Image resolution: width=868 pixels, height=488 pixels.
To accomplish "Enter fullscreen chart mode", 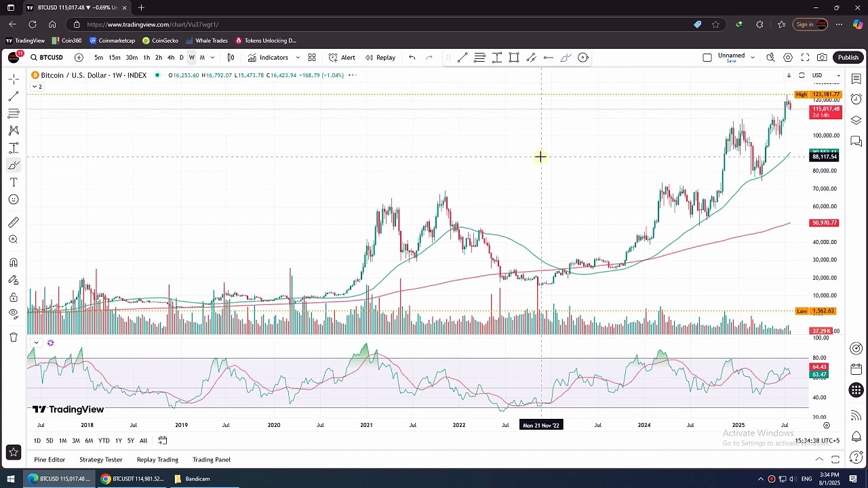I will pyautogui.click(x=805, y=58).
